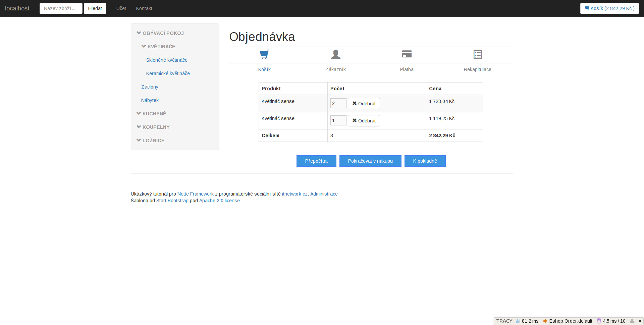Click the Zákazník person icon

click(335, 54)
